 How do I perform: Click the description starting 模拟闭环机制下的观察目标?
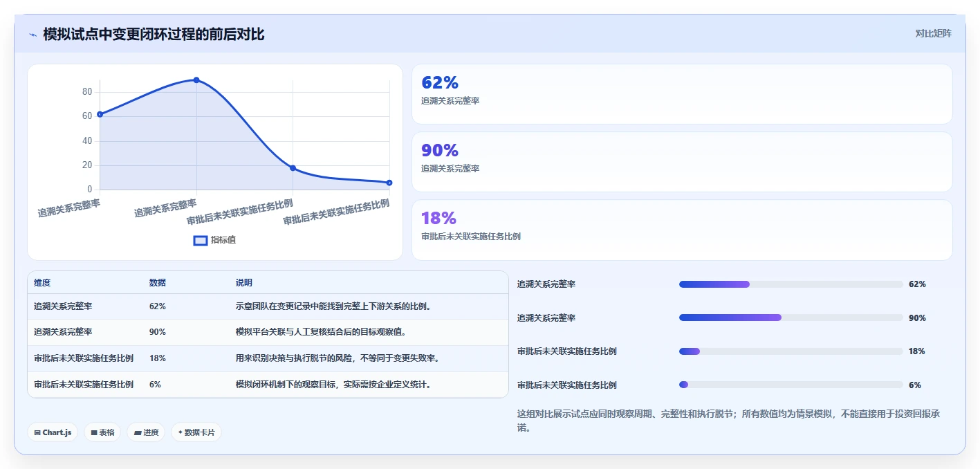pos(334,385)
